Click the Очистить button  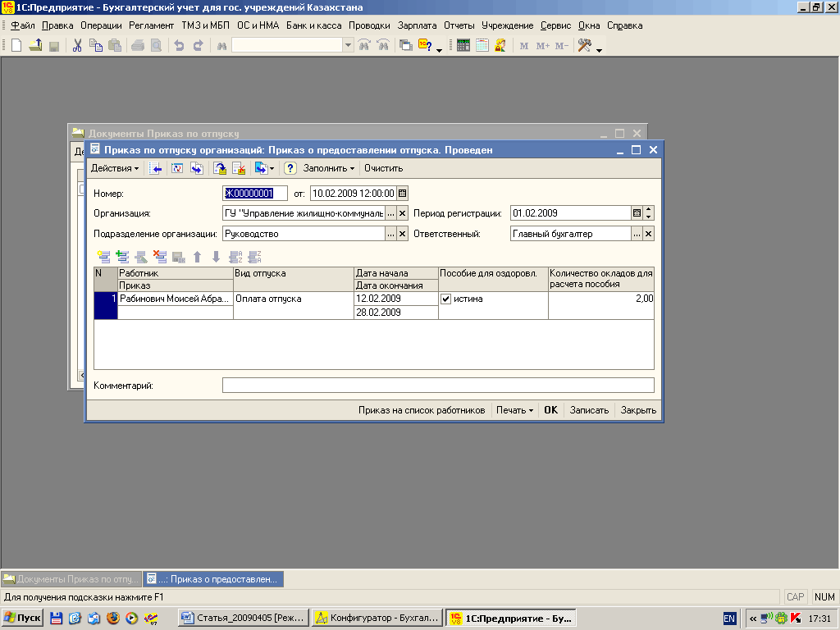384,169
